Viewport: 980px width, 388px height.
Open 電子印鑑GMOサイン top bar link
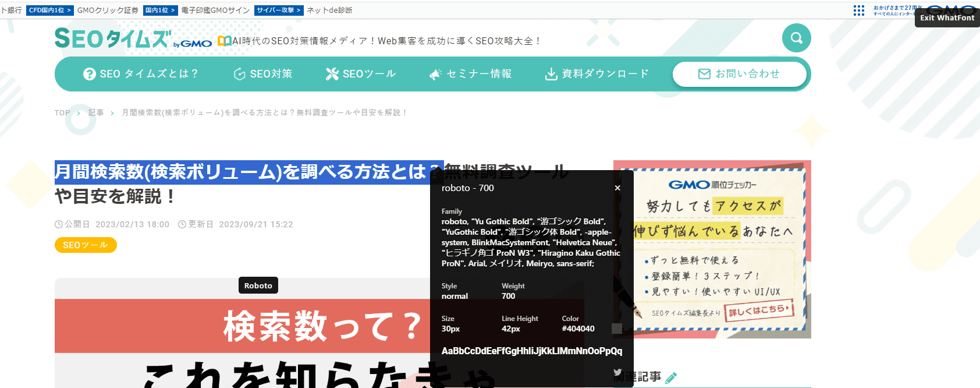point(215,10)
